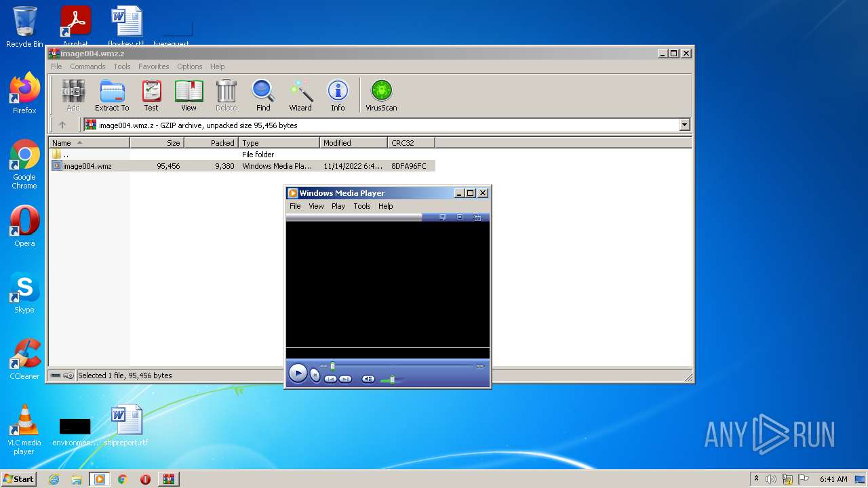Launch the Wizard wand tool
Image resolution: width=868 pixels, height=488 pixels.
coord(300,96)
